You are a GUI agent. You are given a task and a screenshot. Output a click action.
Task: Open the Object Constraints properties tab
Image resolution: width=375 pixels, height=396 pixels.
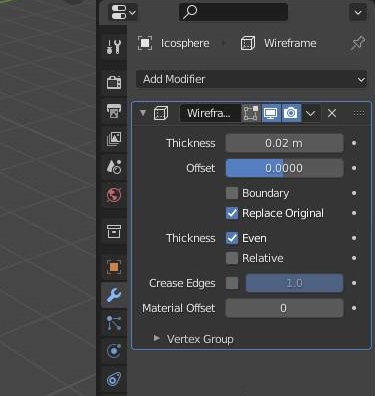pyautogui.click(x=114, y=379)
